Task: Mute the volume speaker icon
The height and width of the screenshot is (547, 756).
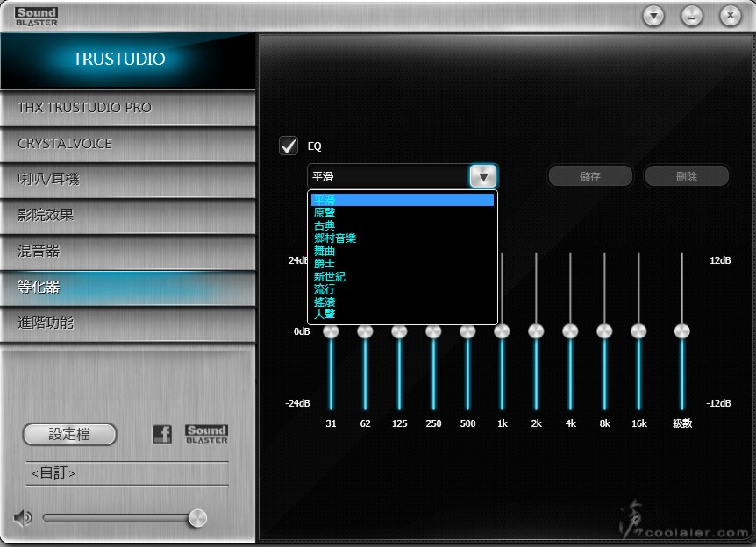Action: pos(22,518)
